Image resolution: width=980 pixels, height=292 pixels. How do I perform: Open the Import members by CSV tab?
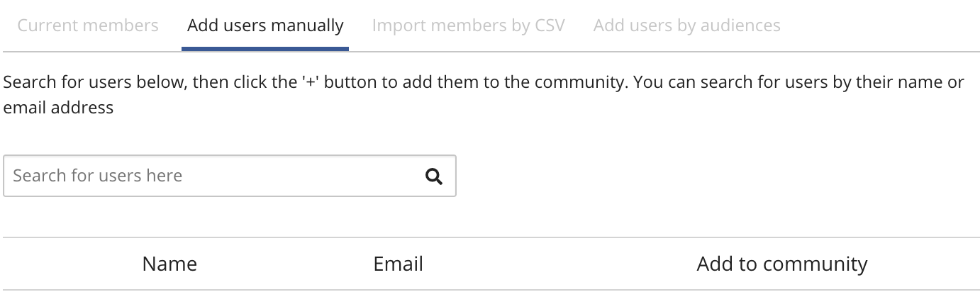(x=468, y=26)
